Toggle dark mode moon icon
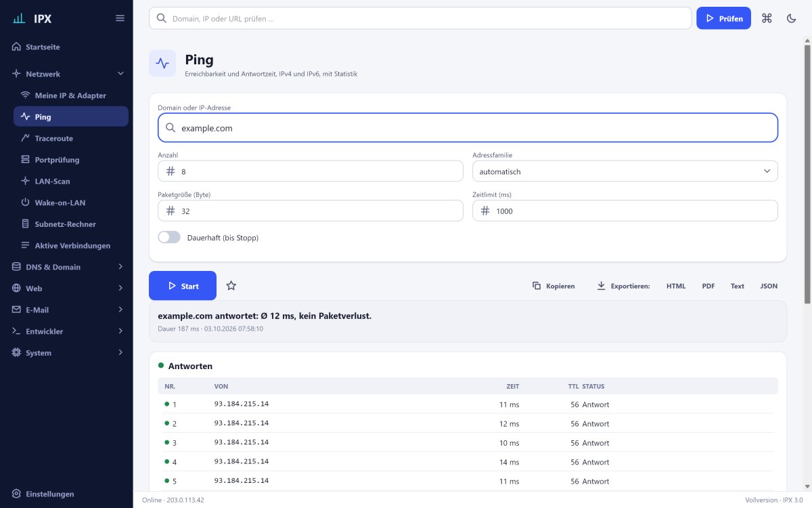Viewport: 812px width, 508px height. (x=791, y=18)
